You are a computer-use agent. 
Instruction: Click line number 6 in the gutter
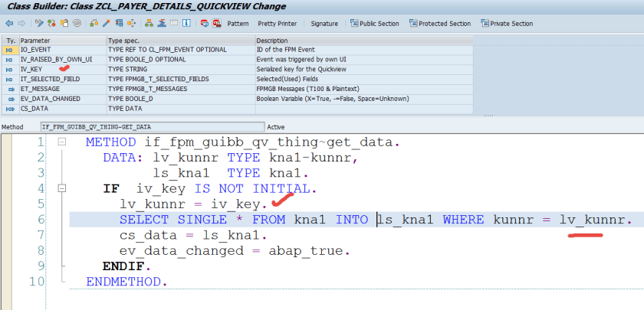coord(40,220)
